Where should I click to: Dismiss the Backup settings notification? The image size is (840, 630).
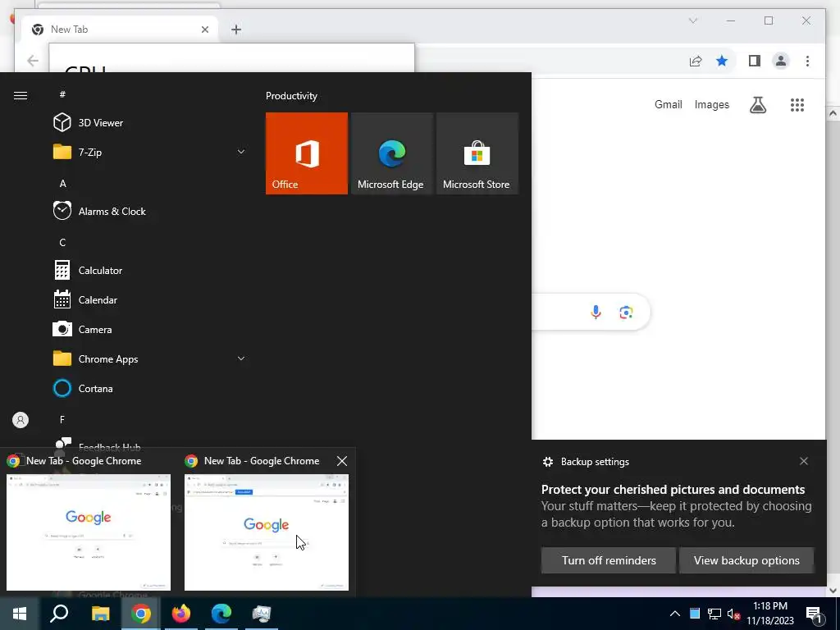click(x=804, y=461)
